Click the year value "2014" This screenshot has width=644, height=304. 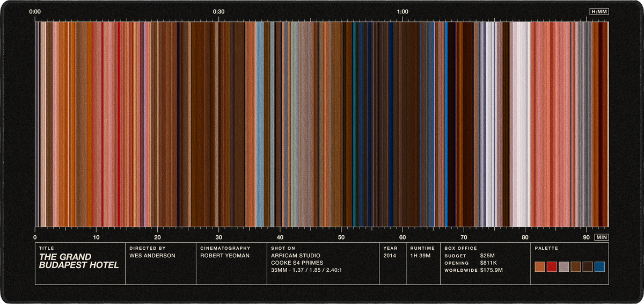point(390,256)
